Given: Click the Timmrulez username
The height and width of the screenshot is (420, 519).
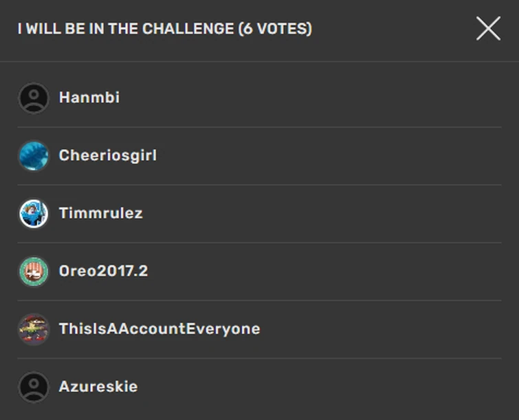Looking at the screenshot, I should coord(101,213).
